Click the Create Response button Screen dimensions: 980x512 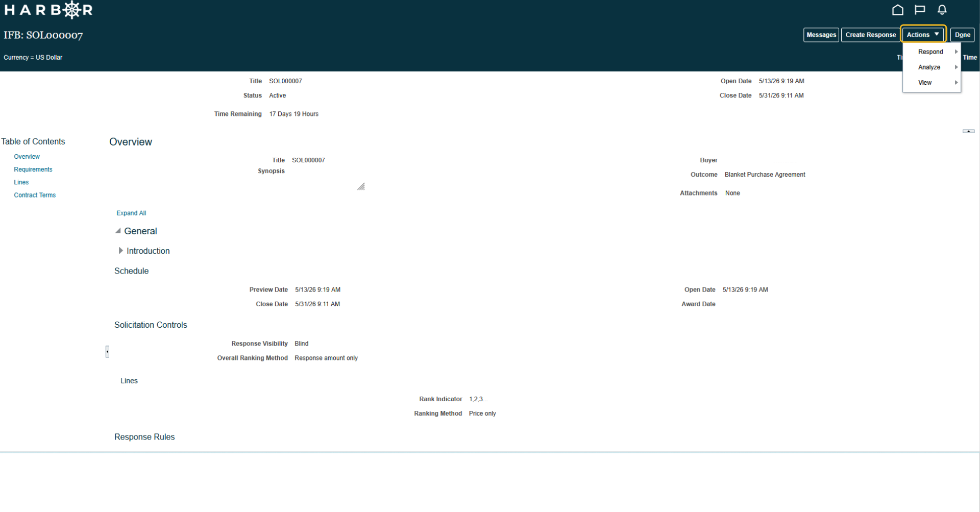pos(870,35)
